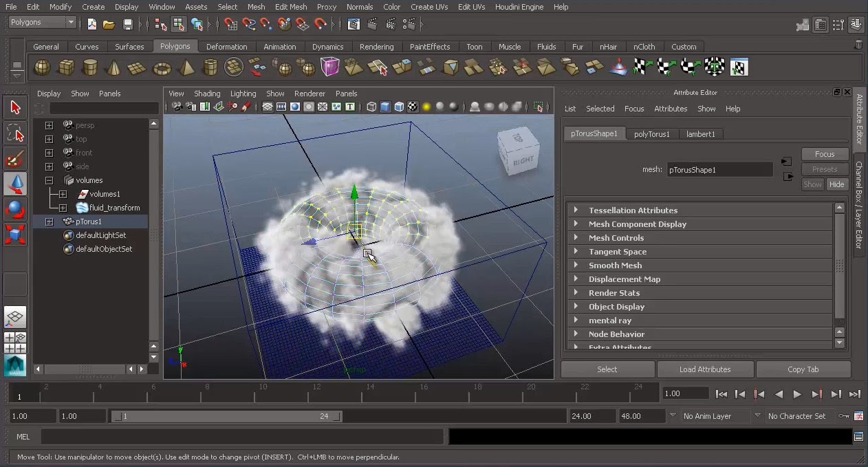Click the Focus button in Attribute Editor

click(824, 154)
